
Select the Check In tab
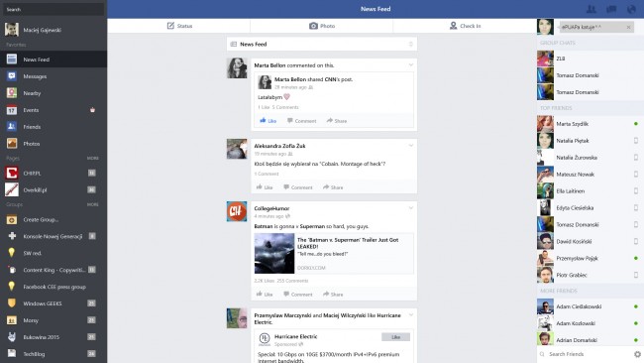click(x=465, y=26)
